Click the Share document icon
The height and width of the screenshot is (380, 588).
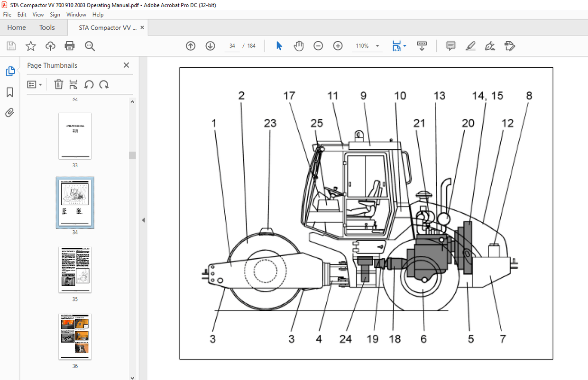[50, 45]
